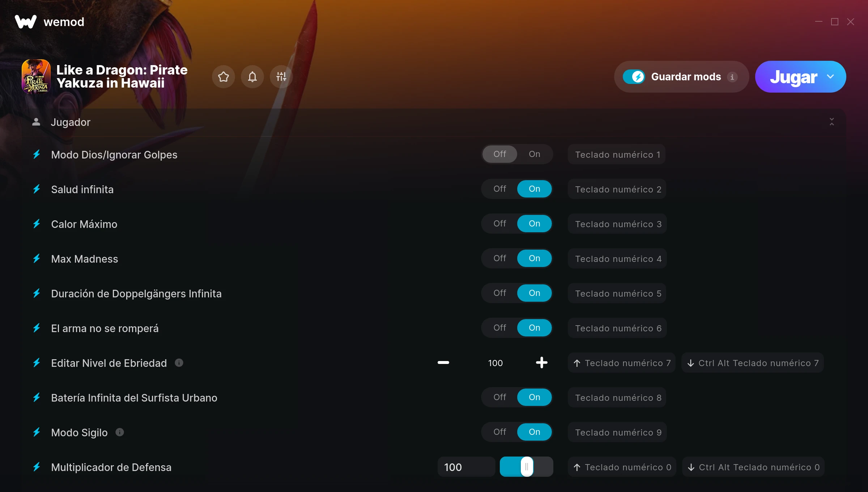Show info for Editar Nivel de Ebriedad
The image size is (868, 492).
point(179,362)
